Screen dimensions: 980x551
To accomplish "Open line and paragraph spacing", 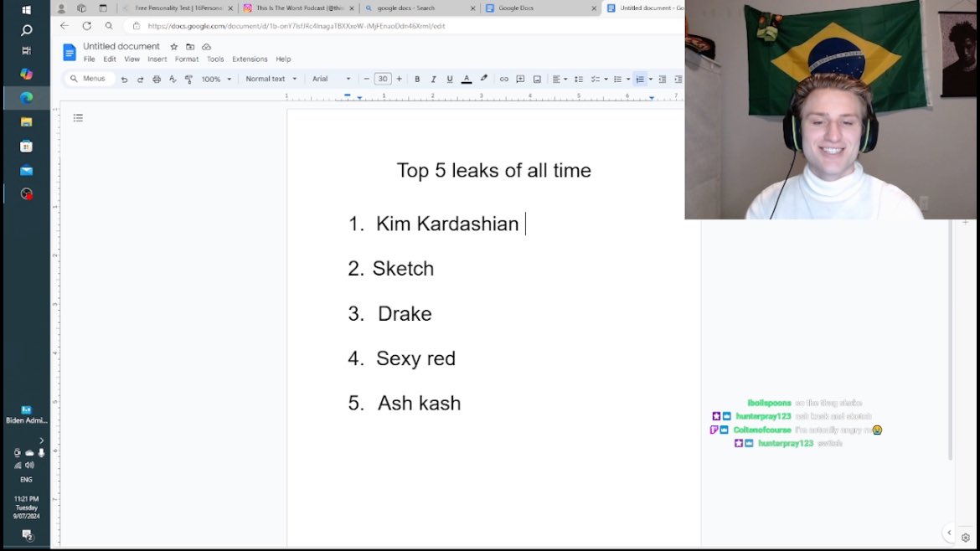I will tap(579, 80).
